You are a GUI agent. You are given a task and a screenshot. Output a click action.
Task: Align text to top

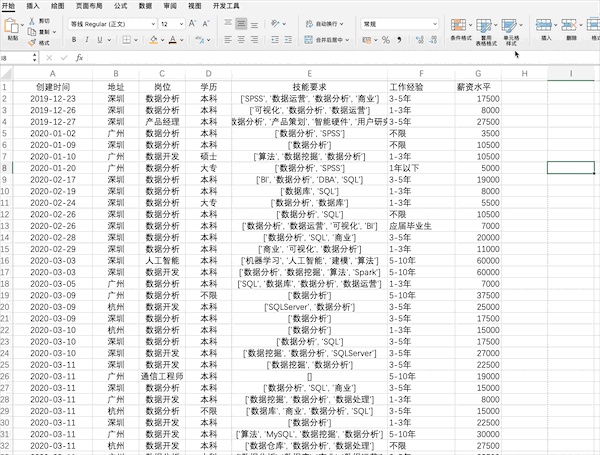[x=228, y=24]
